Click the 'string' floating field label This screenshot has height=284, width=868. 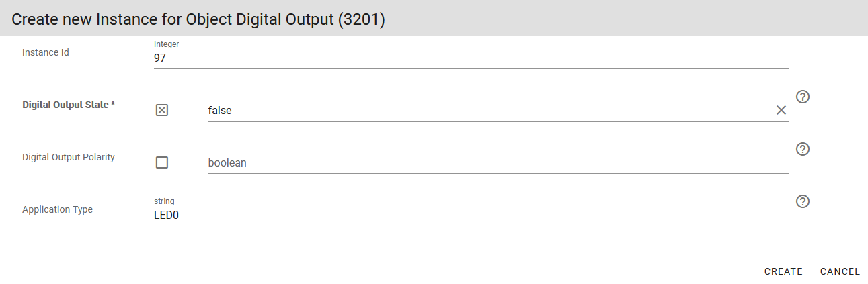coord(165,201)
